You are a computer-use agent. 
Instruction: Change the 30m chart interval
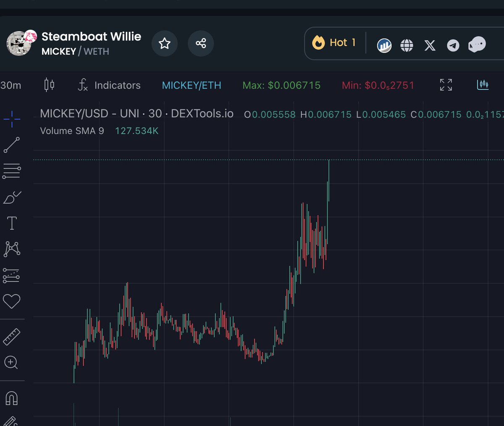[x=11, y=85]
